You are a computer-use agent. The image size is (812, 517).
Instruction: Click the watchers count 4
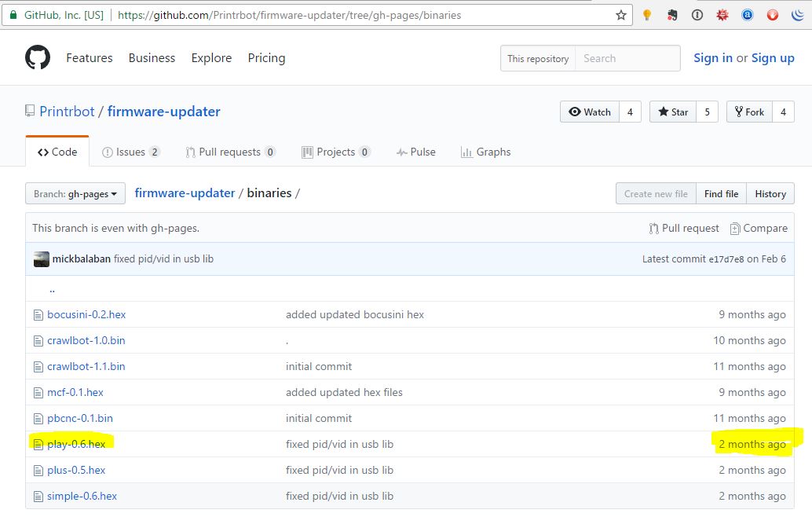click(x=631, y=112)
